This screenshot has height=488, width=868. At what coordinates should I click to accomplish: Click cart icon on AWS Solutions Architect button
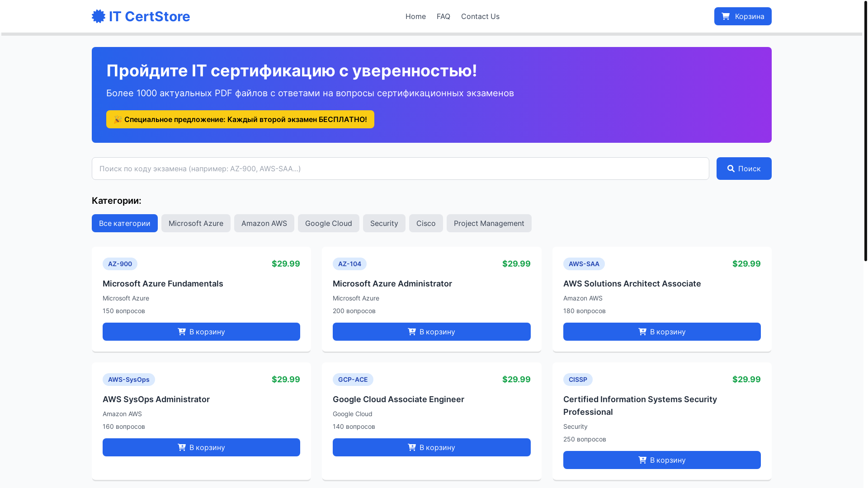[642, 332]
